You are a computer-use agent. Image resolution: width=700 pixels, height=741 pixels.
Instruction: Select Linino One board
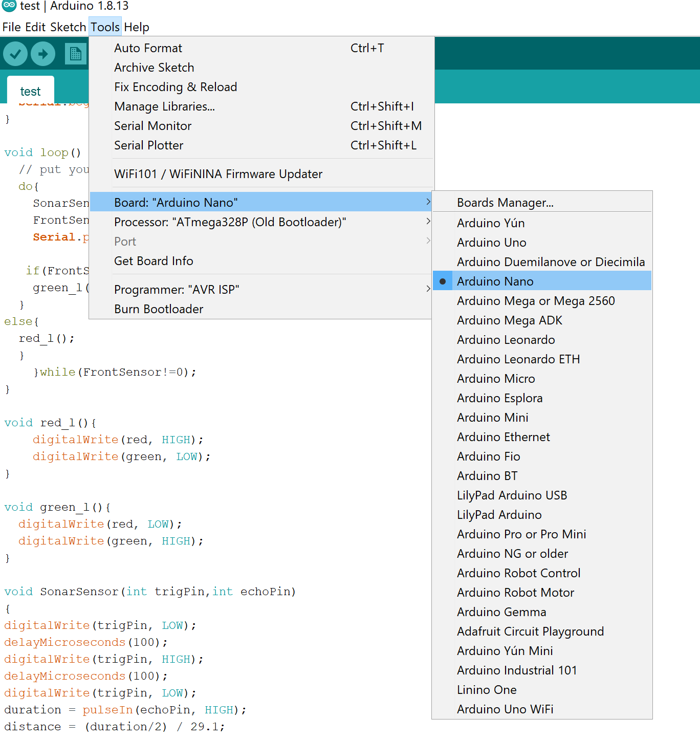[542, 689]
